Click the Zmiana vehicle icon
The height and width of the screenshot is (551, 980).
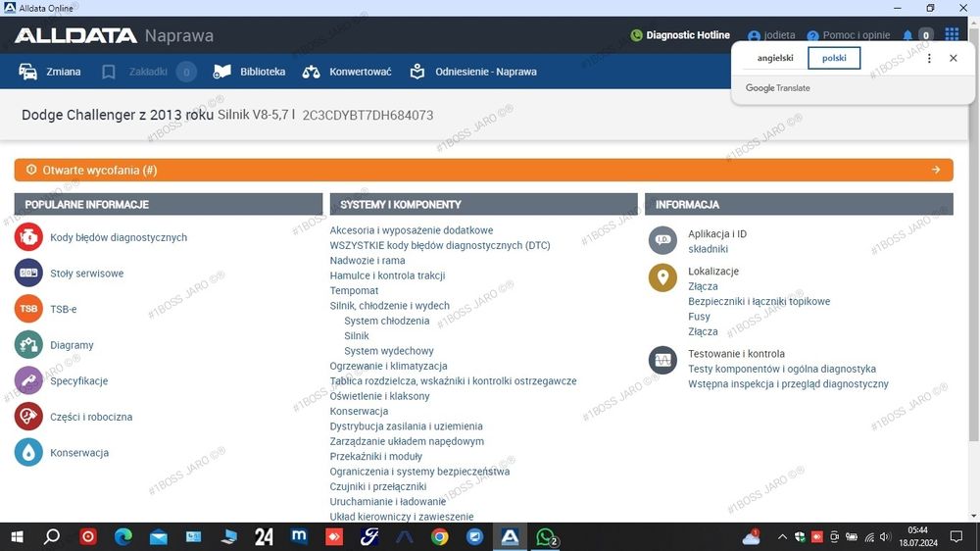coord(28,72)
